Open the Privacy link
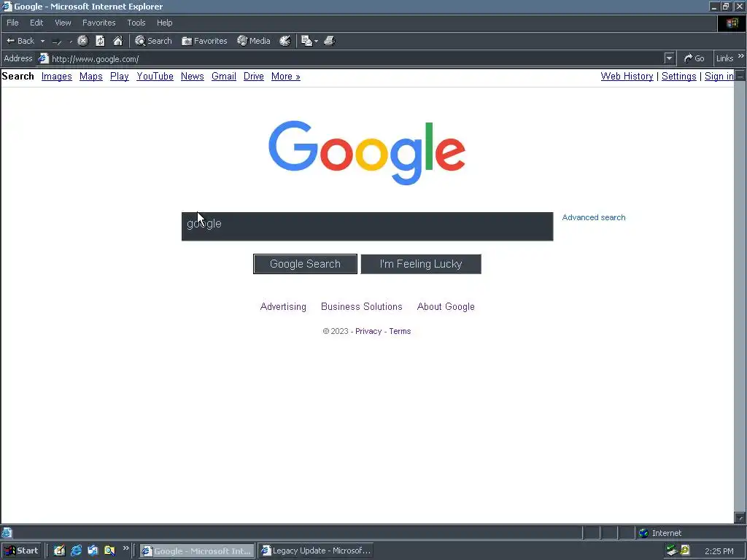The height and width of the screenshot is (560, 747). [368, 332]
